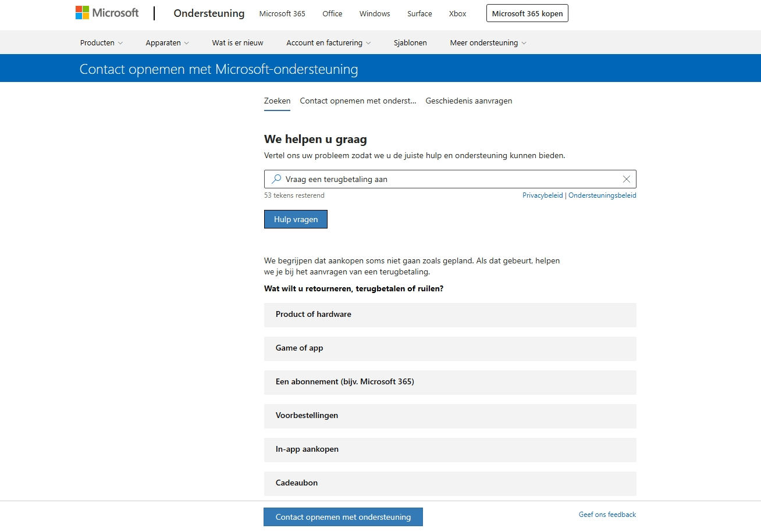Open the Ondersteuningsbeleid link
Viewport: 761px width, 532px height.
point(602,195)
